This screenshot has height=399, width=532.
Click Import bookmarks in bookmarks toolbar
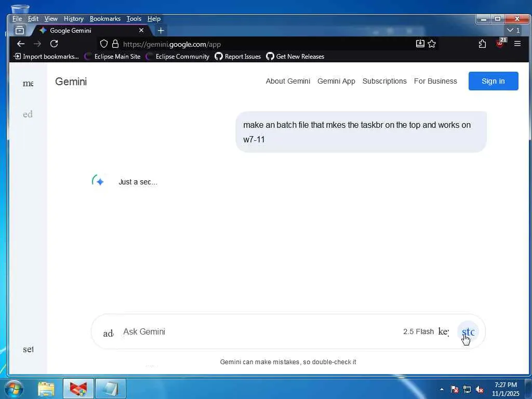[x=46, y=56]
